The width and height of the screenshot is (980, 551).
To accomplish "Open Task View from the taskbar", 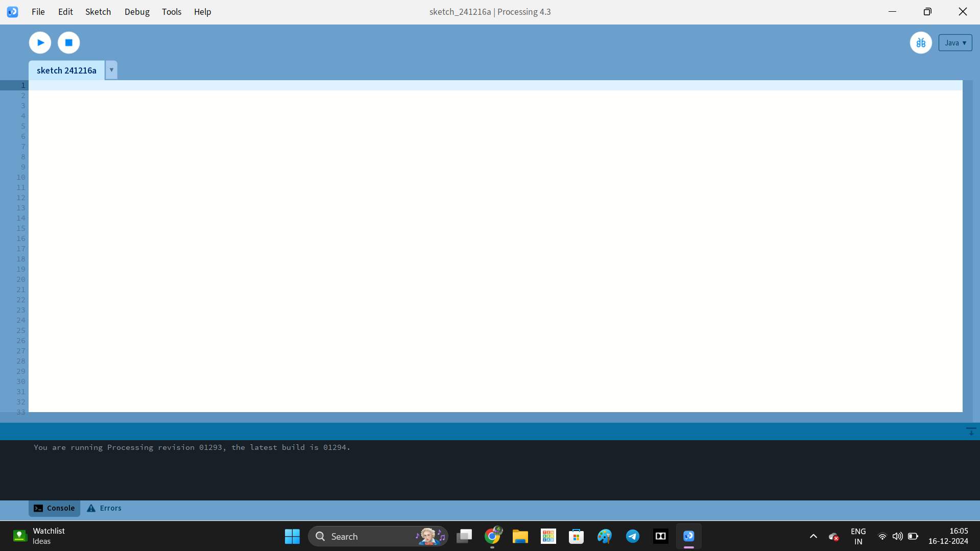I will point(464,536).
